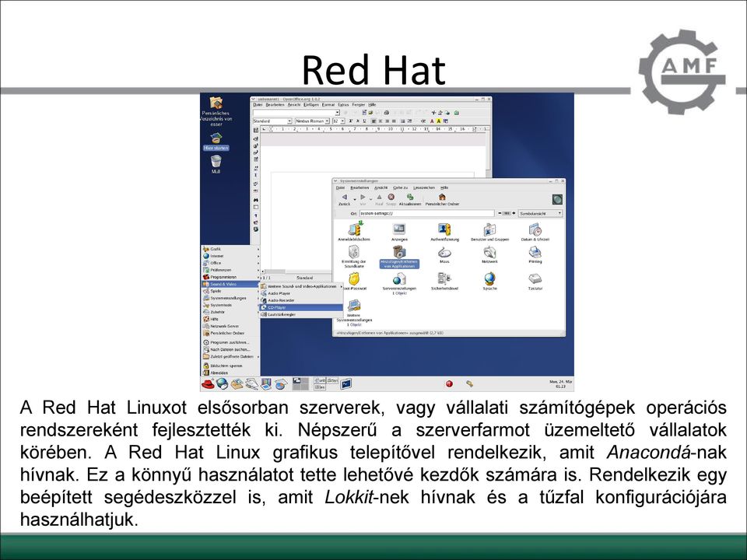
Task: Choose Programm ausführen in main menu
Action: coord(230,342)
